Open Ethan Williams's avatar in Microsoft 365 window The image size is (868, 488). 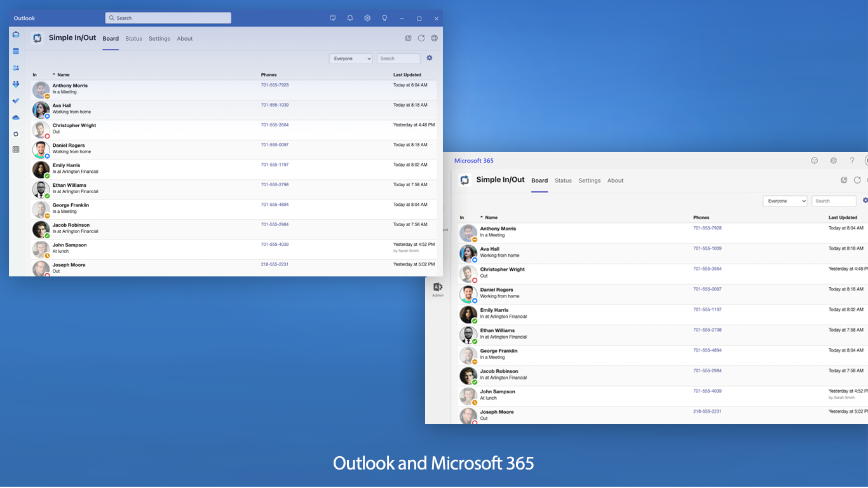click(468, 335)
